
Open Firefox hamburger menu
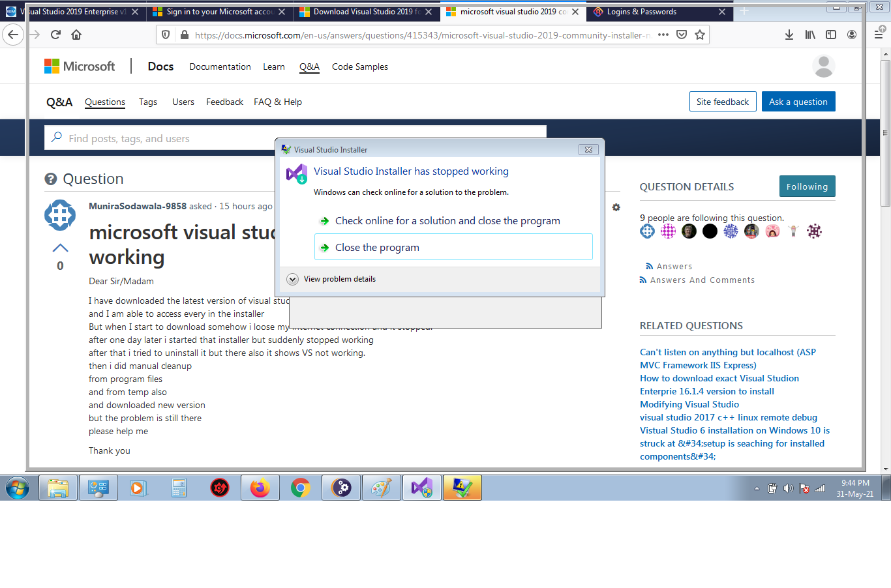(879, 35)
